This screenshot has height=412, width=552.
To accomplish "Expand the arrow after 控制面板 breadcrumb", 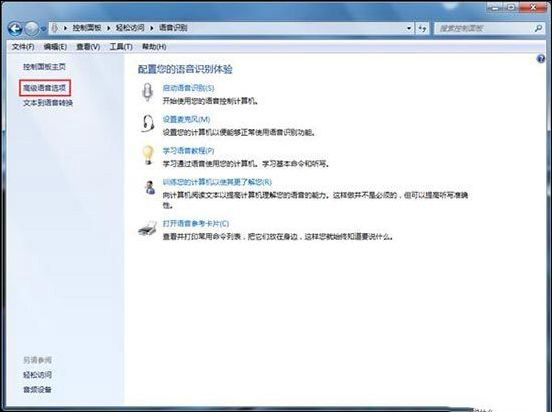I will (108, 28).
